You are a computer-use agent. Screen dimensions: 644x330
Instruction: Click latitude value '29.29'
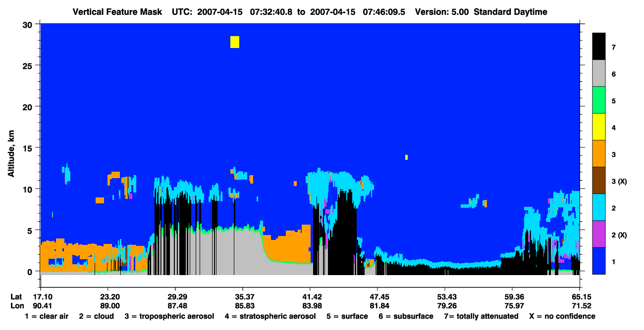click(x=175, y=297)
